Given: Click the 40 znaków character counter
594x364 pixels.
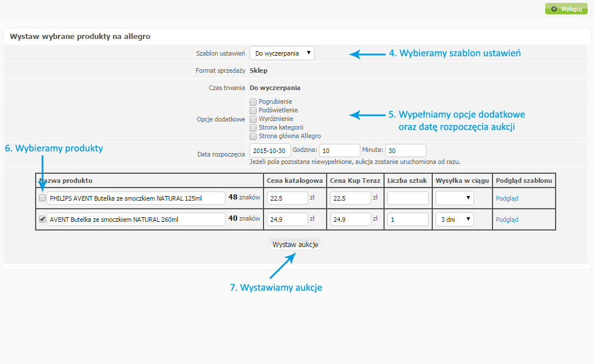Looking at the screenshot, I should click(x=244, y=218).
